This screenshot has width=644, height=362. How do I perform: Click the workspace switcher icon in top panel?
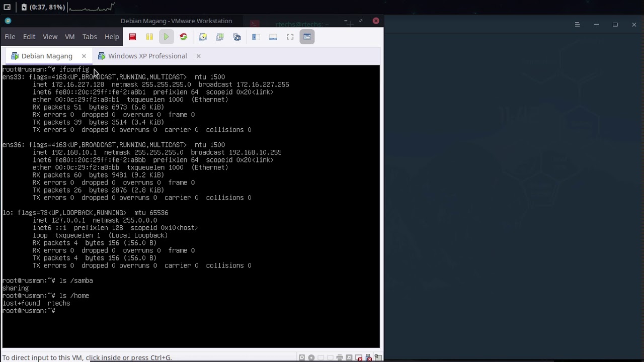pyautogui.click(x=7, y=7)
